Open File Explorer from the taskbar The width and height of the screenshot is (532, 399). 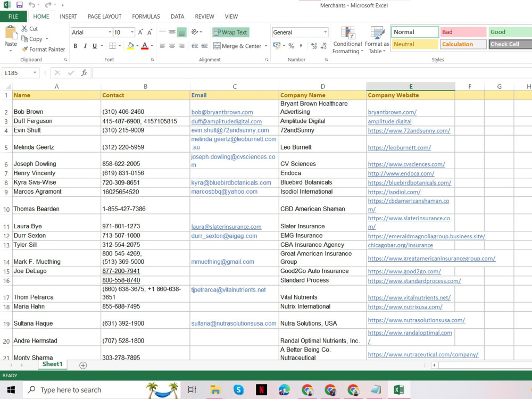click(x=215, y=389)
